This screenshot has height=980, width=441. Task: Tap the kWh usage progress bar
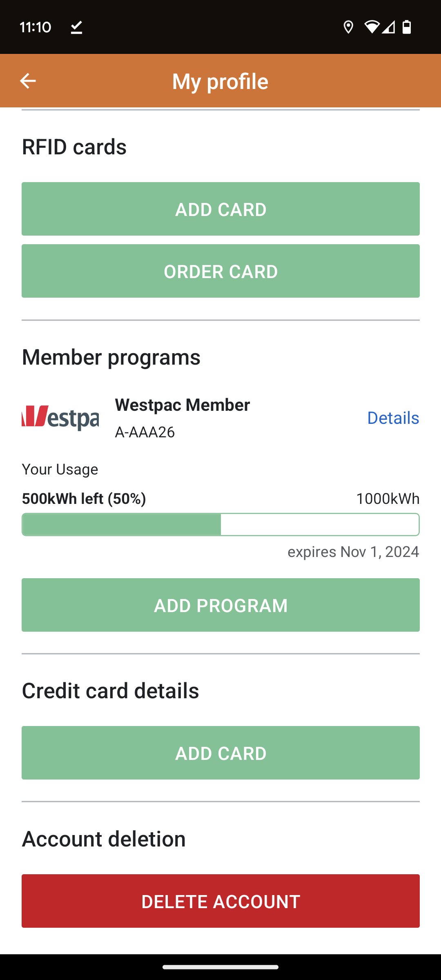220,524
